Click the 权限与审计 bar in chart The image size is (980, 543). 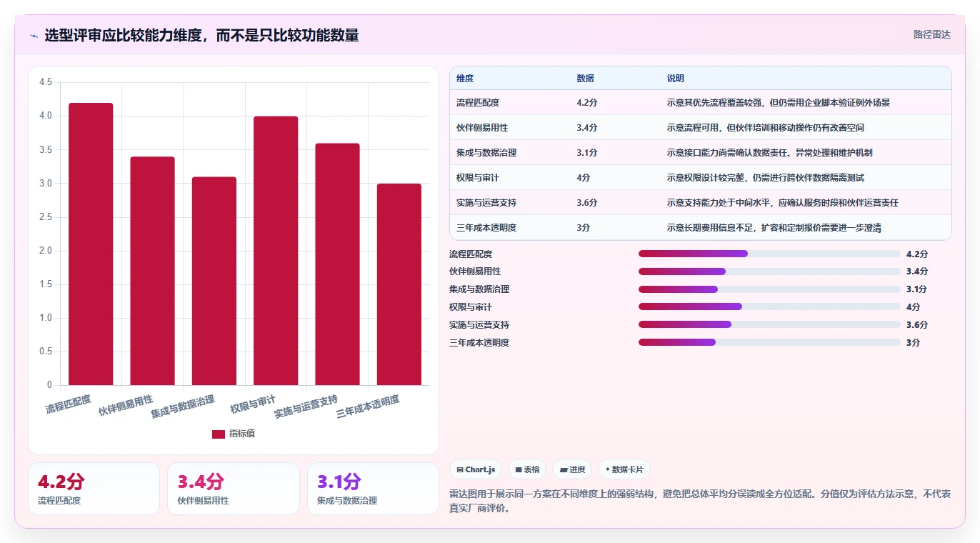pyautogui.click(x=276, y=251)
